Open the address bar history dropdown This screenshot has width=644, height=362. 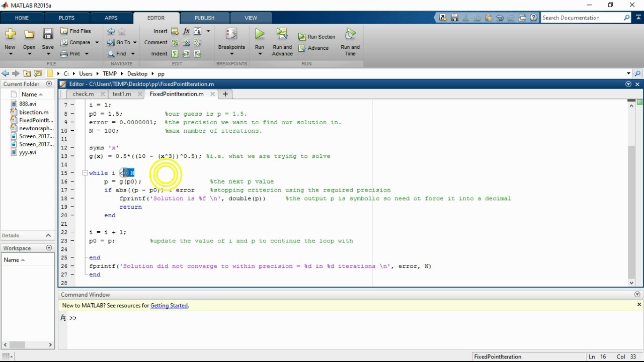(x=628, y=73)
